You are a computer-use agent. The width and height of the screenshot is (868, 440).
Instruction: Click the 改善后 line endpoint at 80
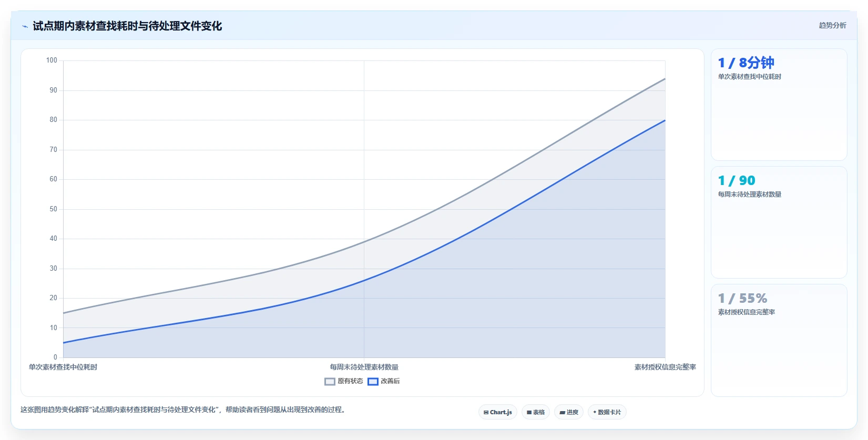(665, 120)
